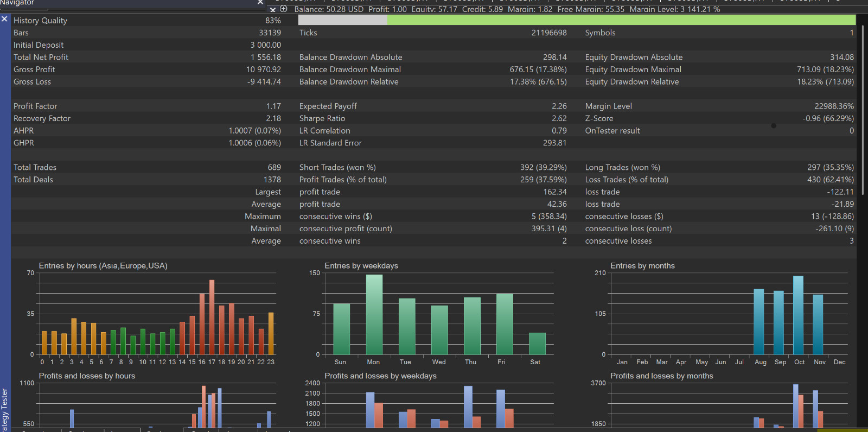Click consecutive wins ($) value 5 (358.34)
Viewport: 868px width, 432px height.
(549, 217)
